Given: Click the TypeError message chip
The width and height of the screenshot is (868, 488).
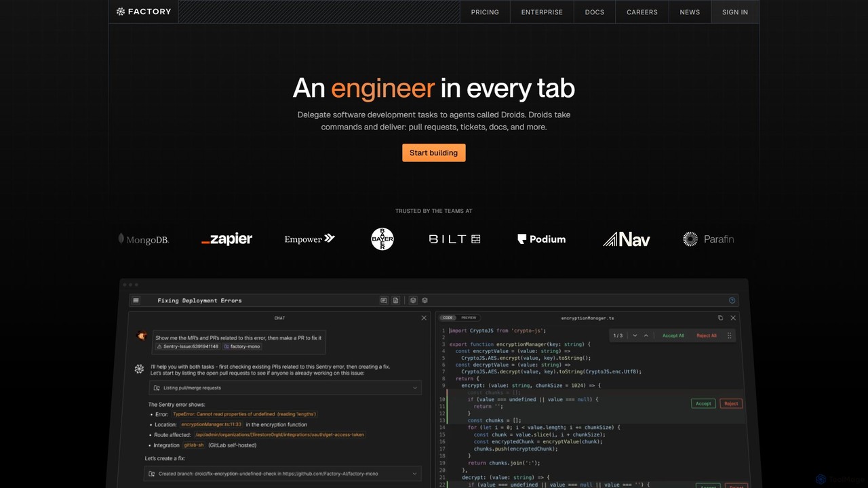Looking at the screenshot, I should (244, 414).
